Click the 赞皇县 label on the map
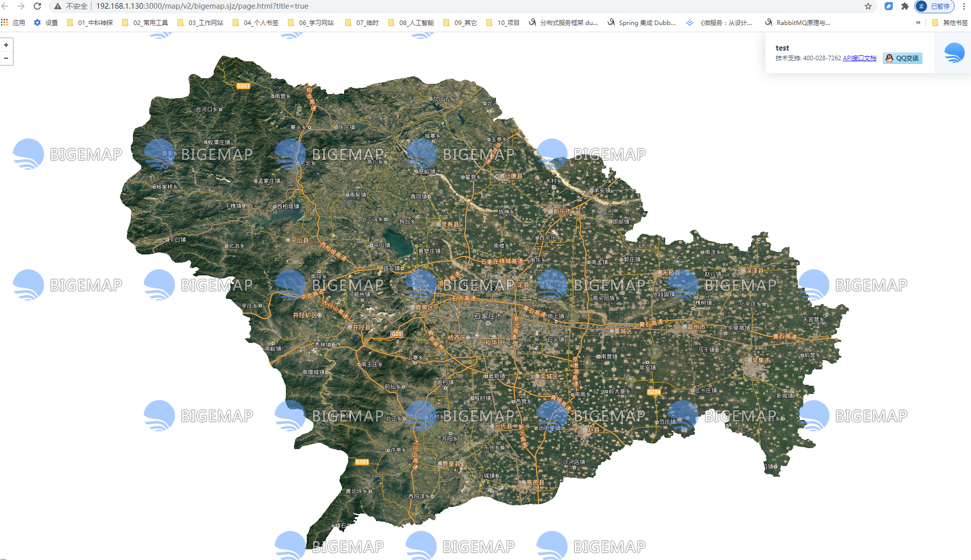Screen dimensions: 971x560 tap(451, 464)
